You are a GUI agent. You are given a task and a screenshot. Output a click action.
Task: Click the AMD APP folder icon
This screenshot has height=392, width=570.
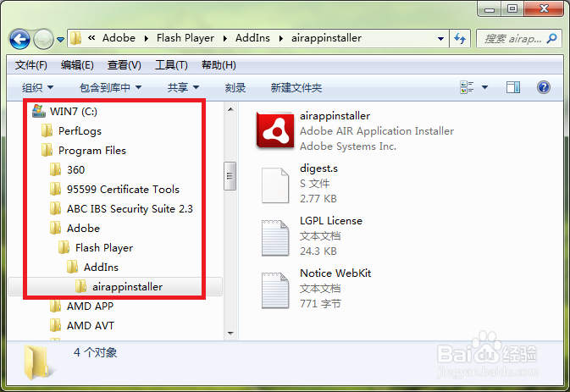click(55, 306)
